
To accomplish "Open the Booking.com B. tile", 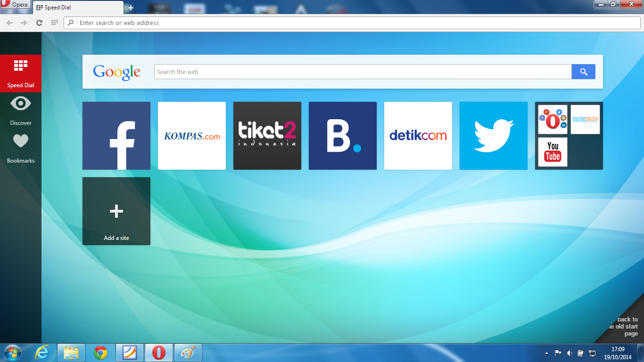I will pos(343,136).
